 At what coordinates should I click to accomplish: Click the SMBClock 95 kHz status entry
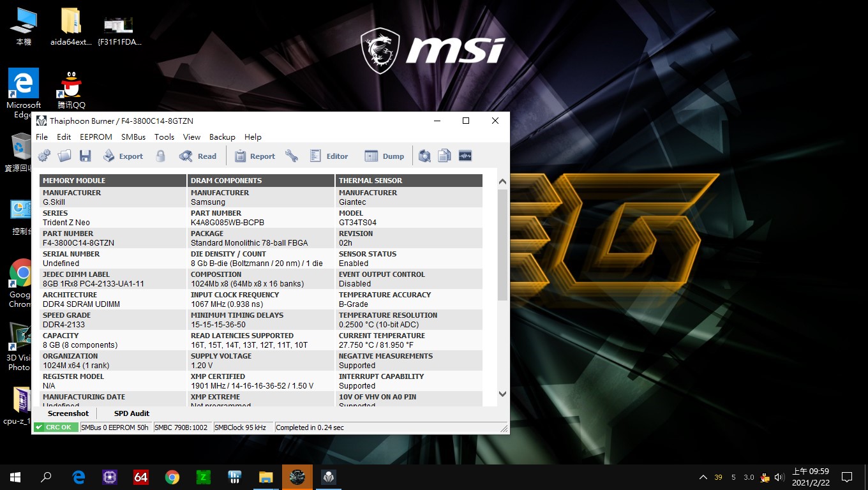(241, 427)
